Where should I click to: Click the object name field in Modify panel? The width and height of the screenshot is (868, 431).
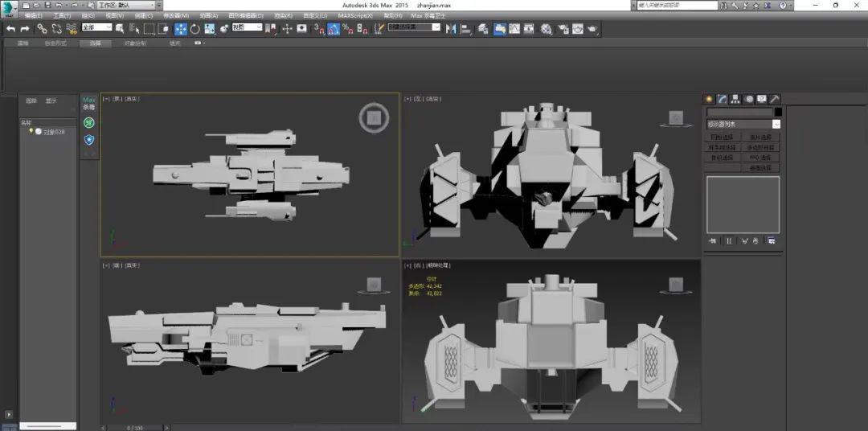click(x=739, y=112)
